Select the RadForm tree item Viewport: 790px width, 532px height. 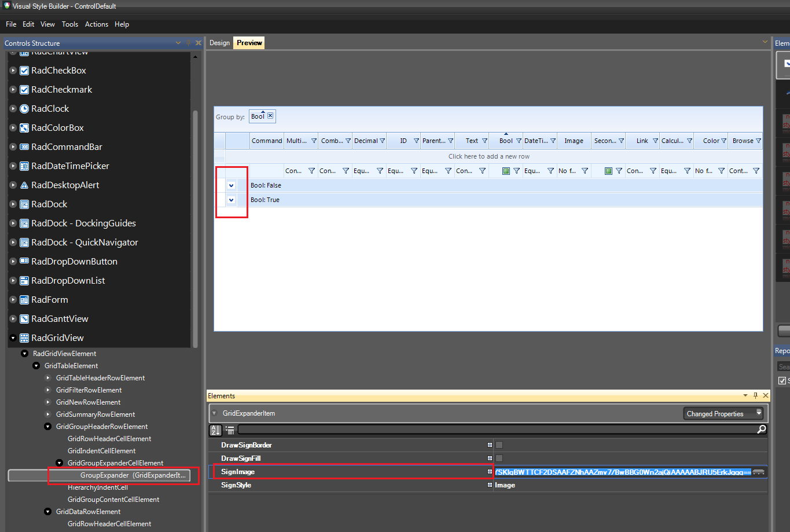[x=50, y=300]
